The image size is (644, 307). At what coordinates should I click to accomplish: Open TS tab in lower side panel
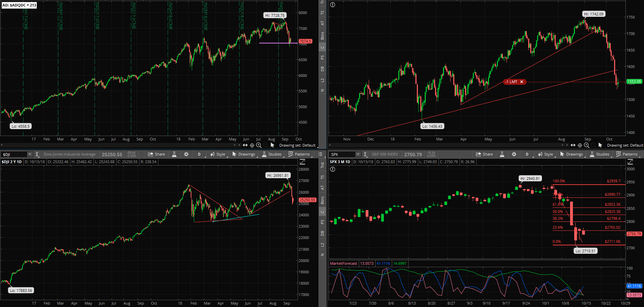click(x=322, y=177)
